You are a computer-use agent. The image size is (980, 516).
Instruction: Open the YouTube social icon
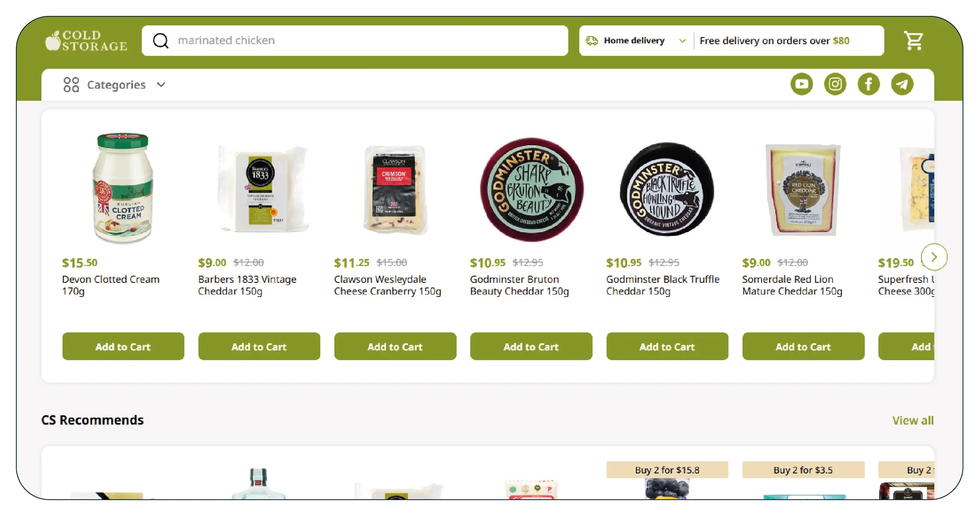pyautogui.click(x=801, y=84)
